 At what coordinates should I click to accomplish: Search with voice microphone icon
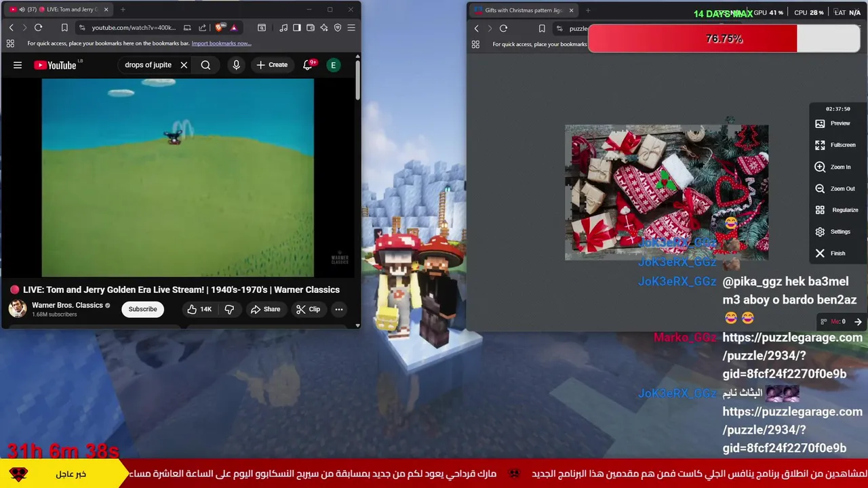(236, 65)
